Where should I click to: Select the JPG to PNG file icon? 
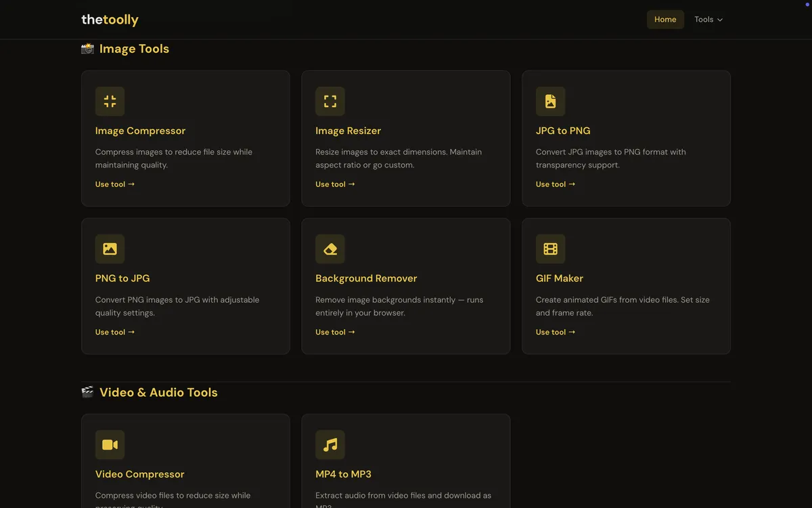tap(550, 100)
